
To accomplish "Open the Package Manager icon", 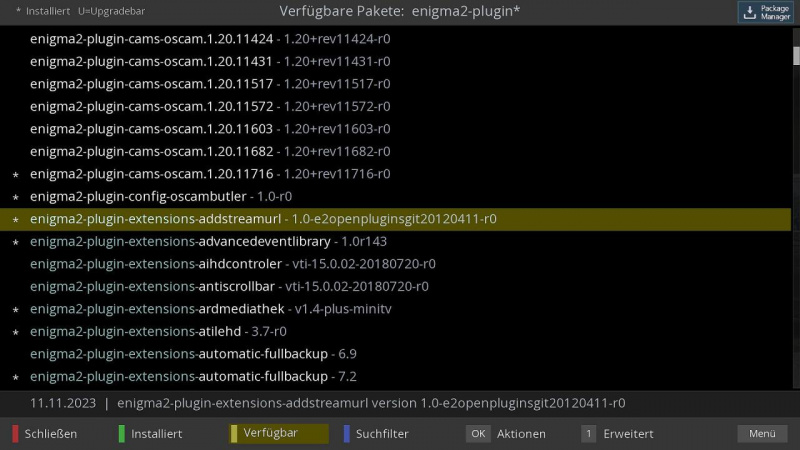I will coord(765,12).
